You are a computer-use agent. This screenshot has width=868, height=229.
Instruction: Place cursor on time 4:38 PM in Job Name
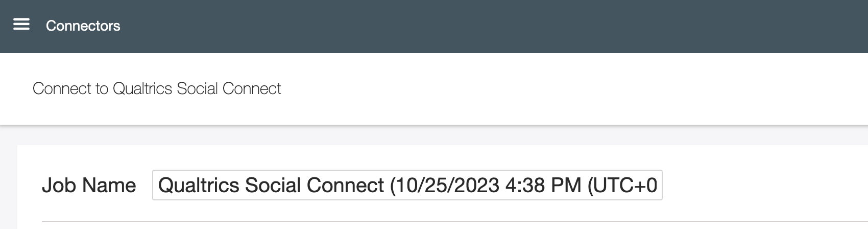[x=543, y=185]
